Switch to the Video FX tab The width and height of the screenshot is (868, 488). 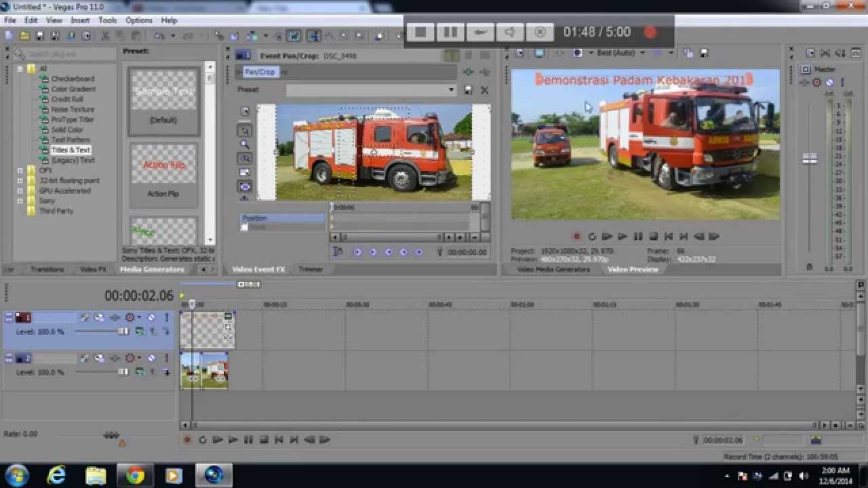click(x=93, y=269)
